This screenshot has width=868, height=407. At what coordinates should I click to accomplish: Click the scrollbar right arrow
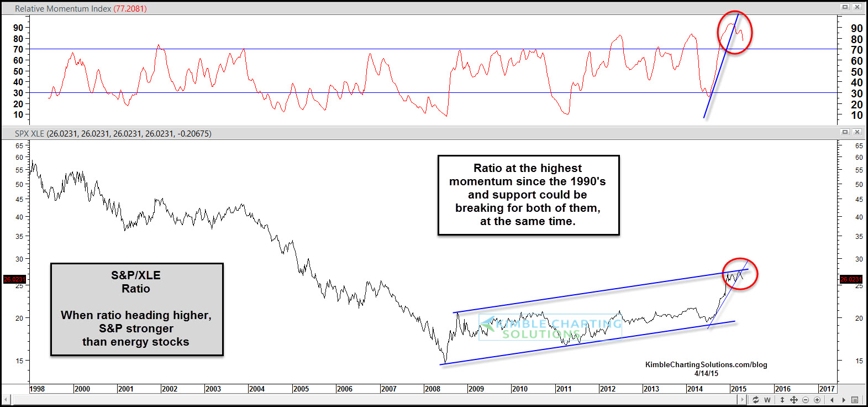coord(742,399)
